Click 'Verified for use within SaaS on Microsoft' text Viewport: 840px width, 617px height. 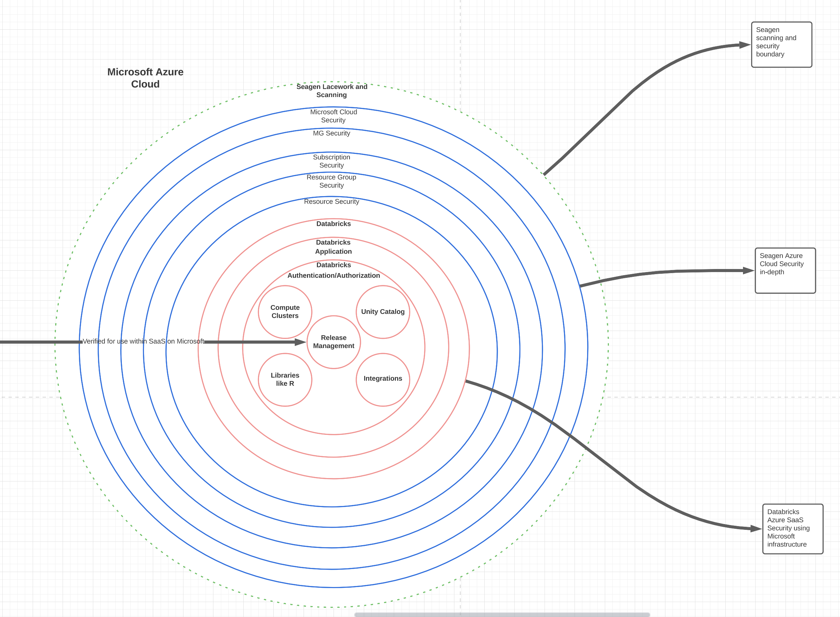pyautogui.click(x=143, y=341)
